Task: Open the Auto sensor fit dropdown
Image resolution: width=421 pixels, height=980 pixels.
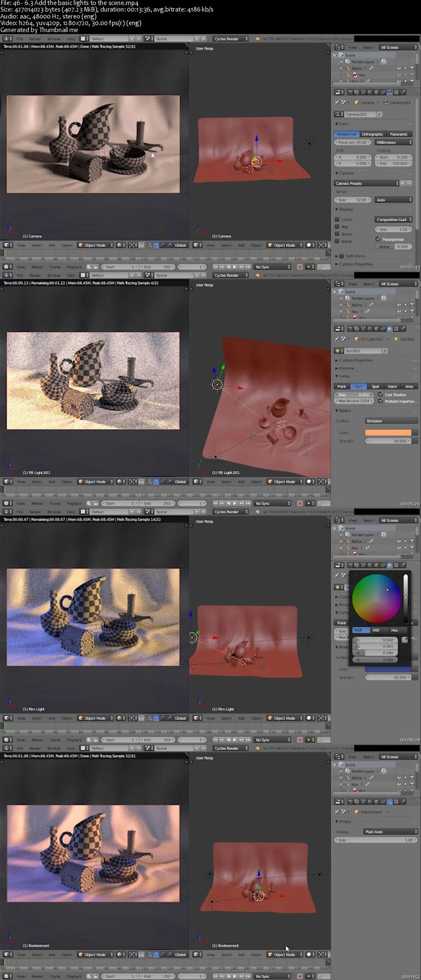Action: point(393,200)
